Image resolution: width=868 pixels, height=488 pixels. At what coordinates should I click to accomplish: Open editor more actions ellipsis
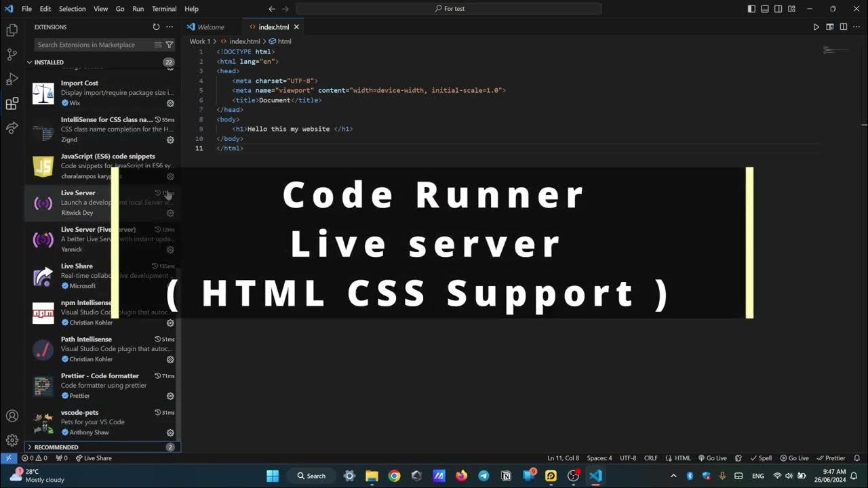(x=856, y=27)
